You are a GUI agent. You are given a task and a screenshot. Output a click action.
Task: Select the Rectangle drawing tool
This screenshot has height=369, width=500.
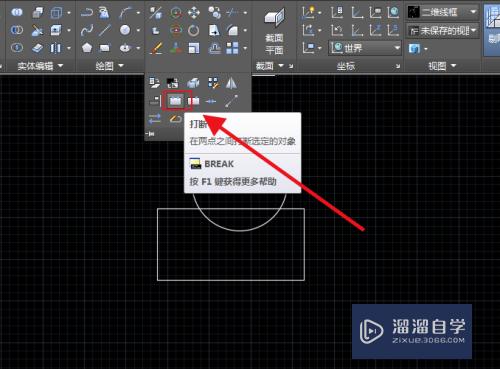[x=105, y=48]
